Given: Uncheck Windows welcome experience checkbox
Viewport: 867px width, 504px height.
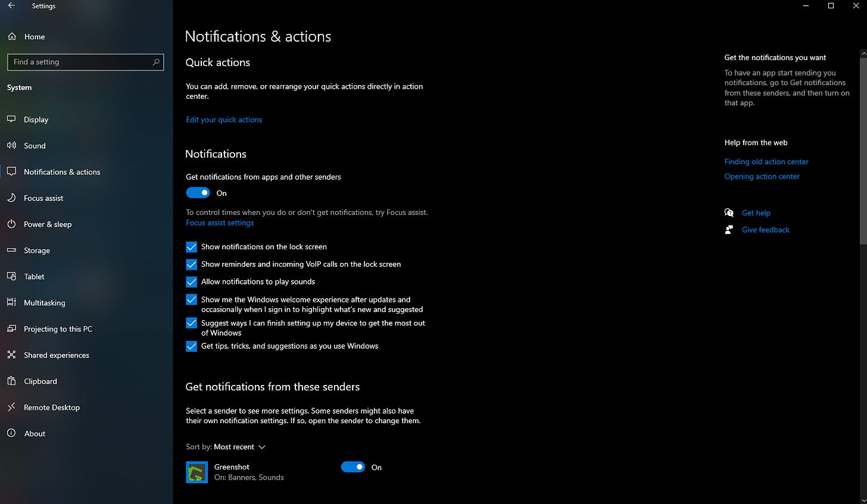Looking at the screenshot, I should 191,299.
